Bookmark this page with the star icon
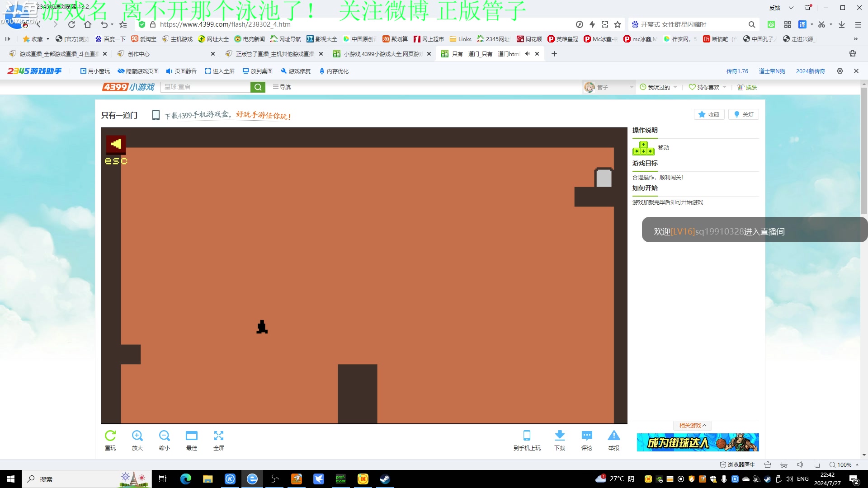The height and width of the screenshot is (488, 868). pos(618,24)
